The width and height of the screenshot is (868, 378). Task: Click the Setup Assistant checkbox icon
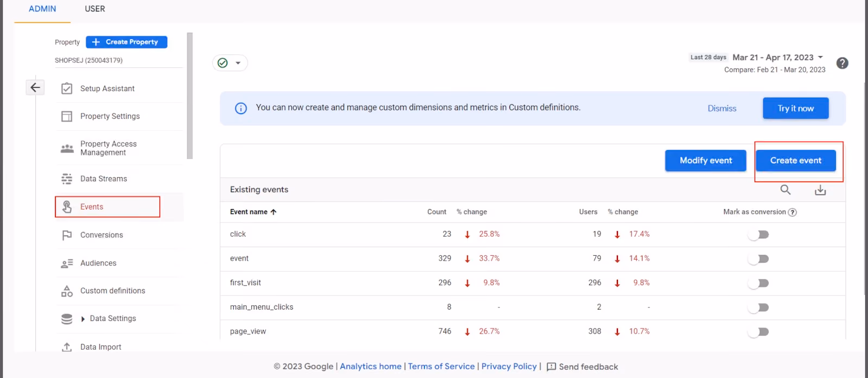point(67,89)
